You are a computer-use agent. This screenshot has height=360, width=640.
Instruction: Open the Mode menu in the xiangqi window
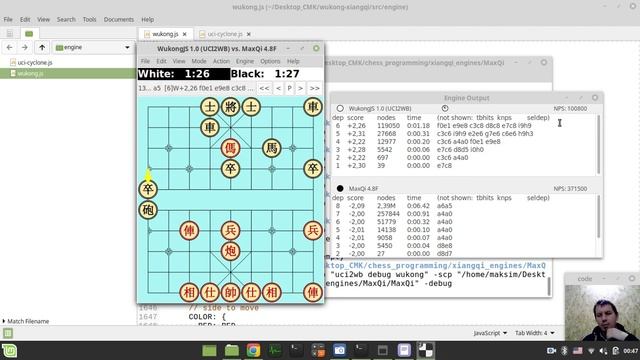(199, 61)
